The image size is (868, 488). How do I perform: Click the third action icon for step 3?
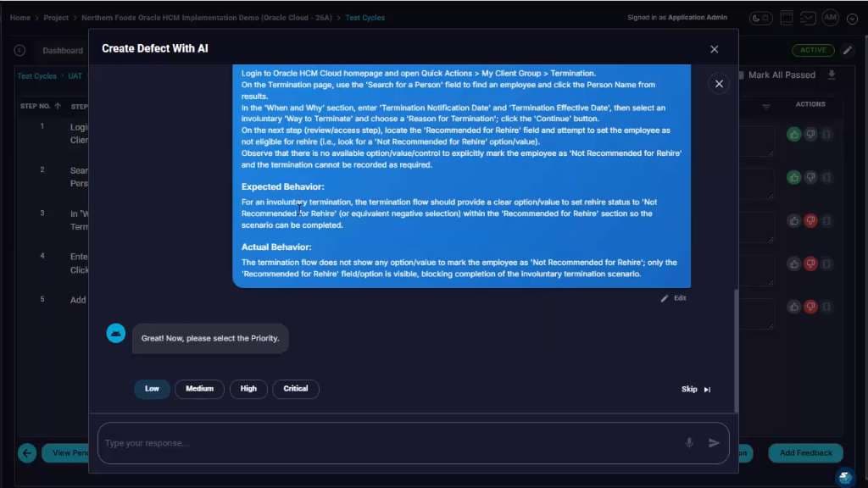pyautogui.click(x=826, y=221)
